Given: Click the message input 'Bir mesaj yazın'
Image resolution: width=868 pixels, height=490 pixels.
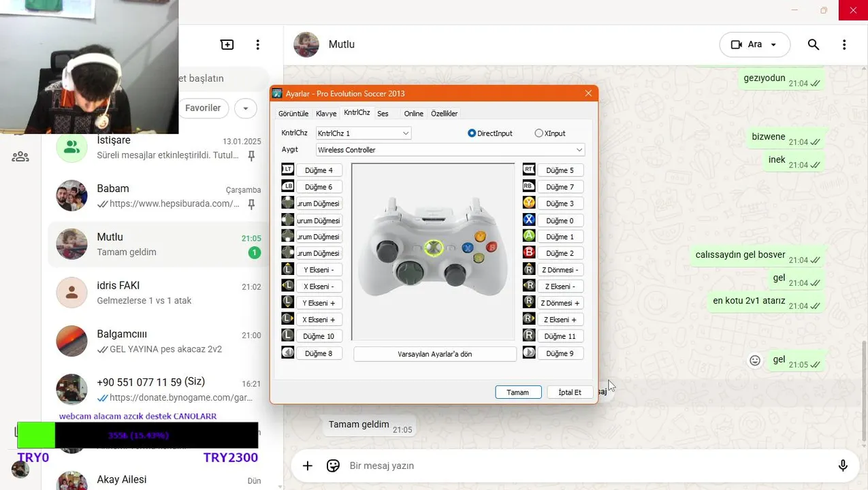Looking at the screenshot, I should click(x=585, y=465).
